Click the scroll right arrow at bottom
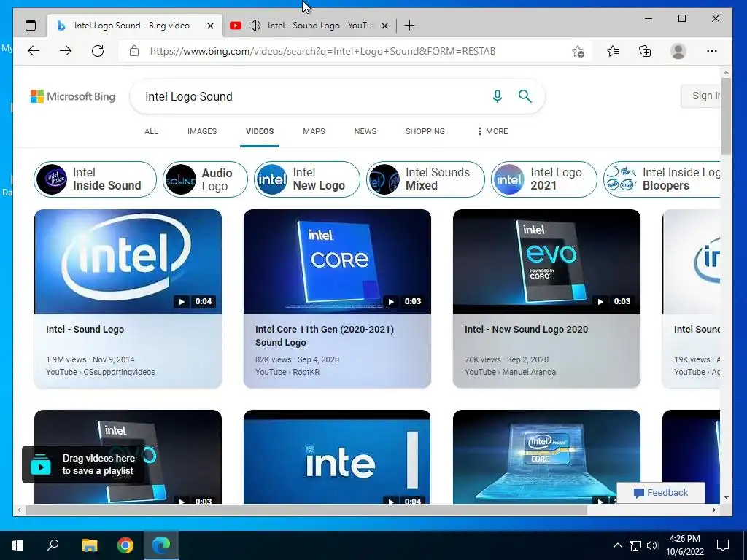Screen dimensions: 747x560 tap(713, 510)
